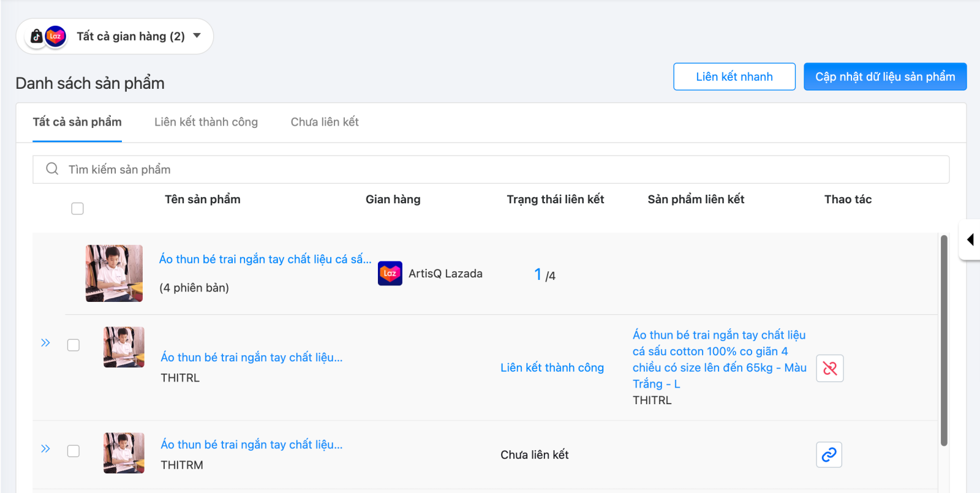
Task: Click the unlink icon for THITRL product
Action: (x=829, y=368)
